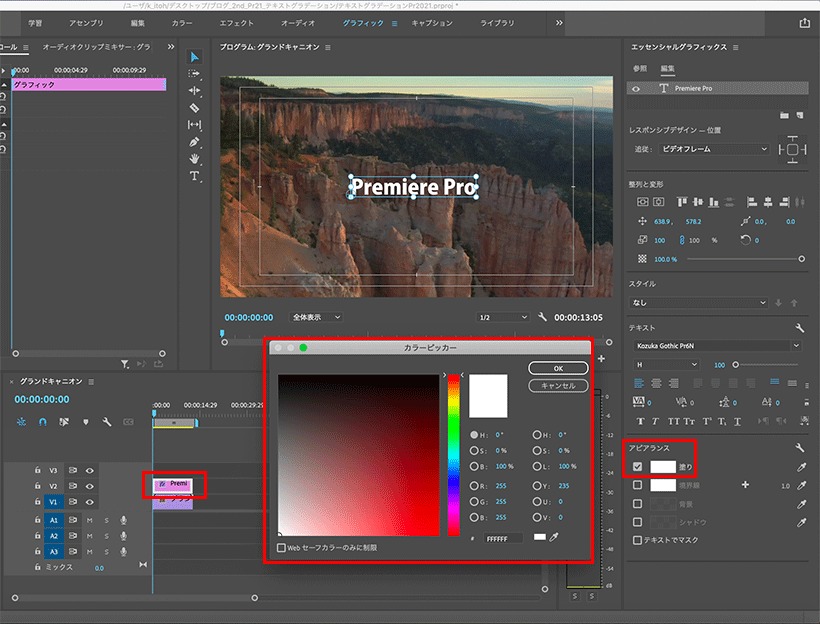The height and width of the screenshot is (624, 820).
Task: Select the Selection arrow tool
Action: (194, 56)
